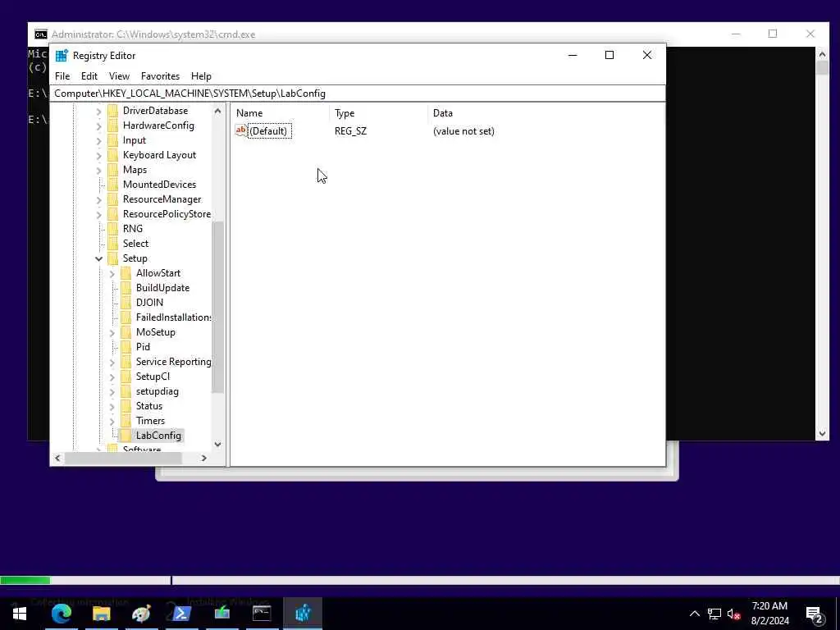Open the Favorites menu in Registry Editor
Image resolution: width=840 pixels, height=630 pixels.
click(x=160, y=76)
